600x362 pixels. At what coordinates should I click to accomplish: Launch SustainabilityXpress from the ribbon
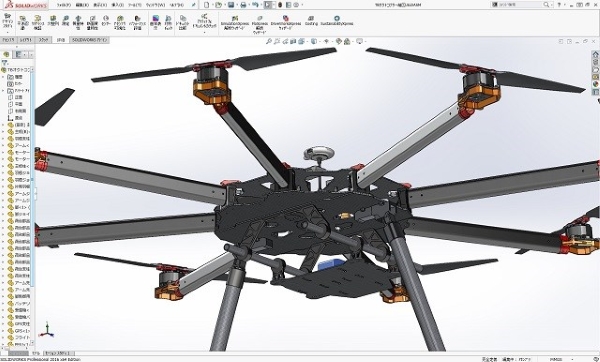click(337, 20)
